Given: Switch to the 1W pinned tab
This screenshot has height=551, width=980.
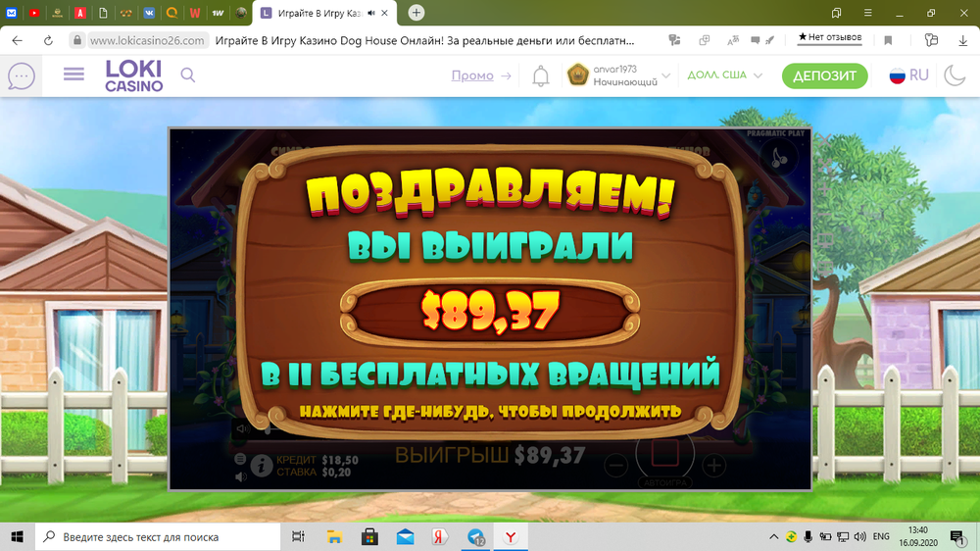Looking at the screenshot, I should 218,13.
